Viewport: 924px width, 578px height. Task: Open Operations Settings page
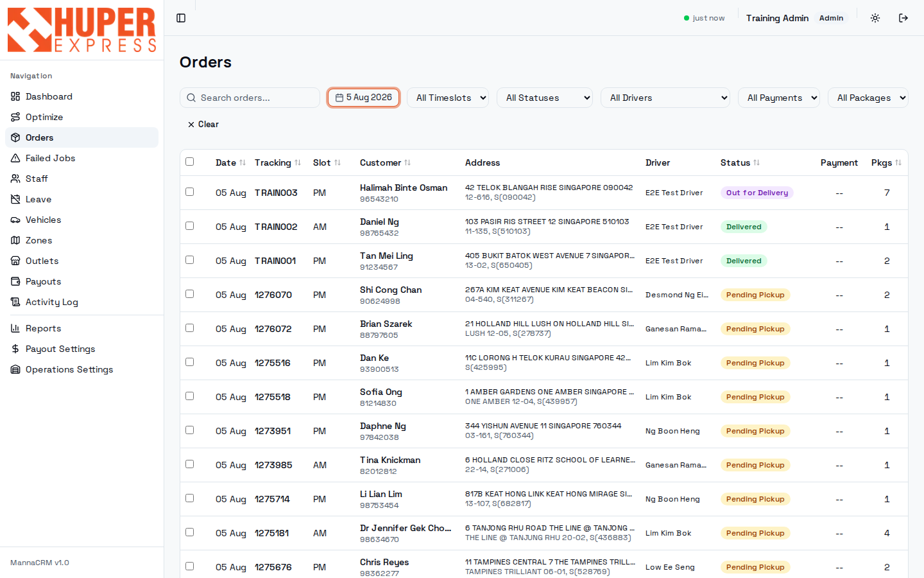(x=81, y=369)
